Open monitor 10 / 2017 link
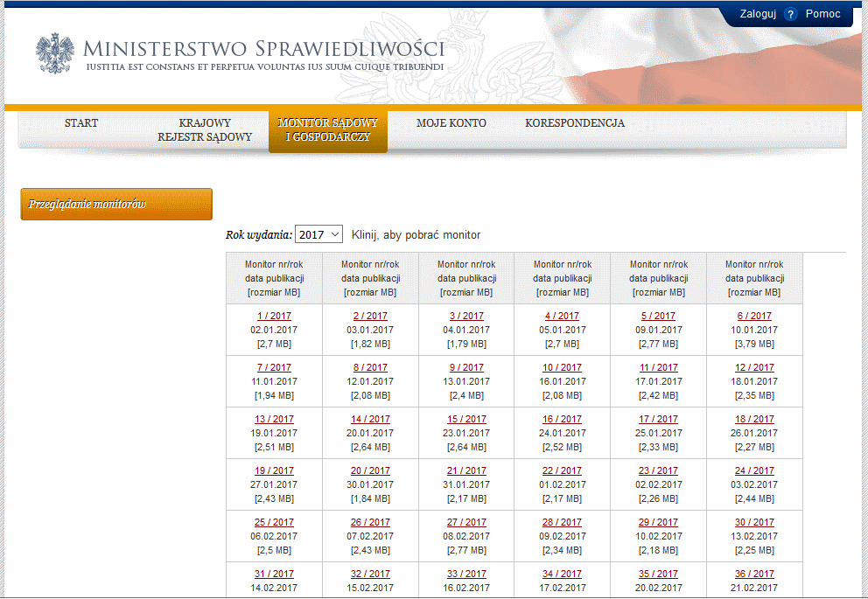 (x=562, y=367)
